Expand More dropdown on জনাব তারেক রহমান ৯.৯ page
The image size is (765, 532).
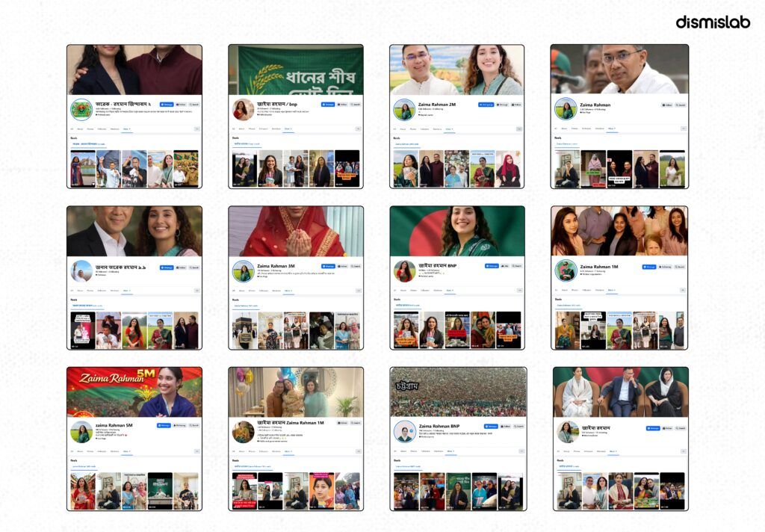(126, 291)
